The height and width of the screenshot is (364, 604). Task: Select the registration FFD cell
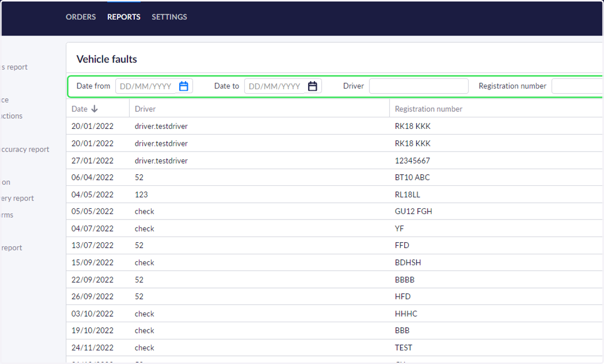pyautogui.click(x=402, y=245)
